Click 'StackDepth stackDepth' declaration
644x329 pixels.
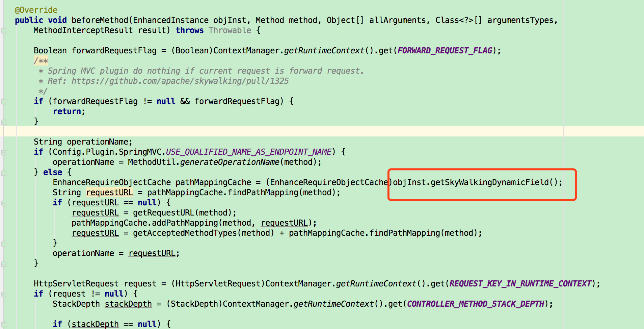102,304
